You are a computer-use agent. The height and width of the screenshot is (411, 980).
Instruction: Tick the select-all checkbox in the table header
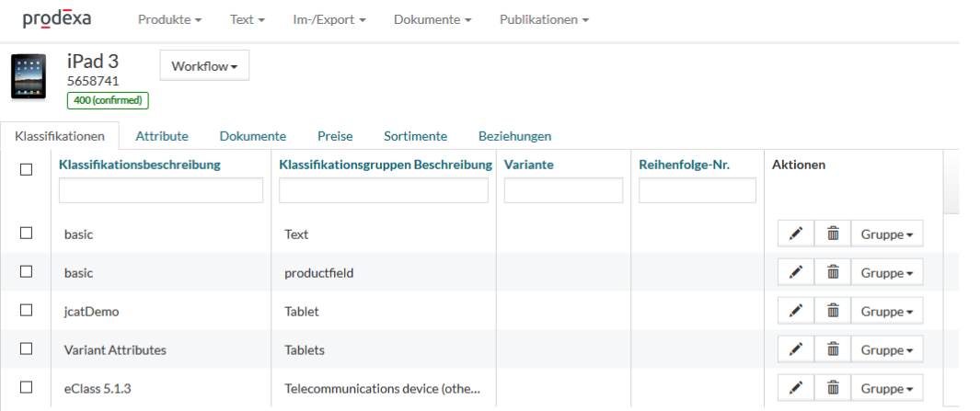pyautogui.click(x=27, y=170)
